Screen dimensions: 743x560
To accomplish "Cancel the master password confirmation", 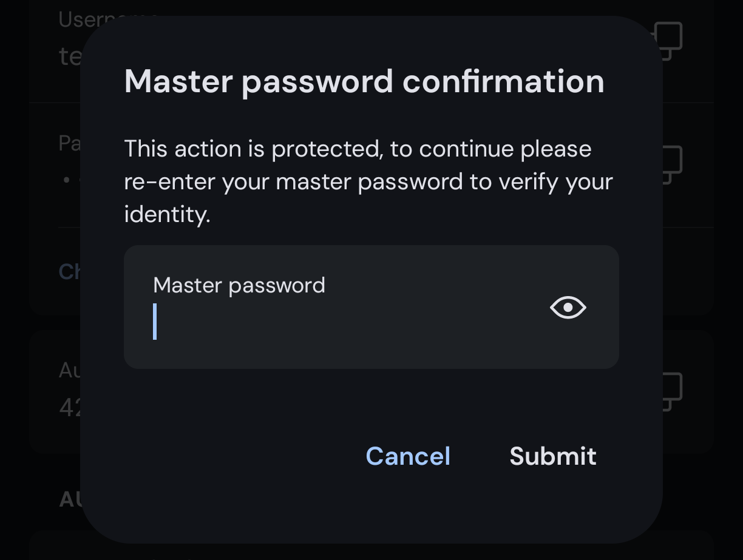I will (408, 456).
